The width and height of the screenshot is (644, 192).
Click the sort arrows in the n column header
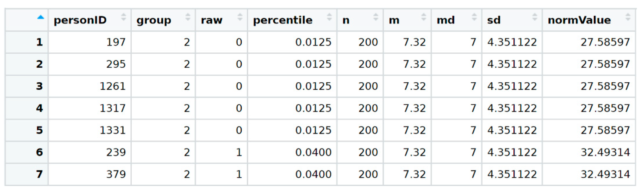[x=375, y=17]
